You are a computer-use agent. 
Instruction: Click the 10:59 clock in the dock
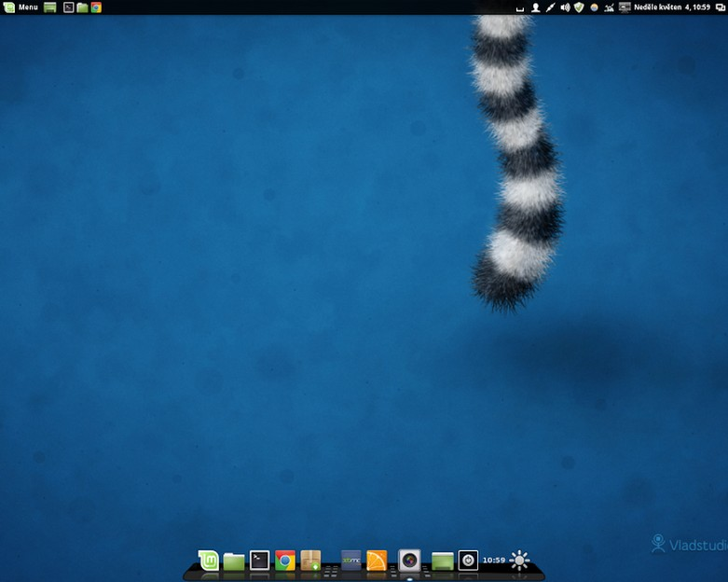coord(494,561)
